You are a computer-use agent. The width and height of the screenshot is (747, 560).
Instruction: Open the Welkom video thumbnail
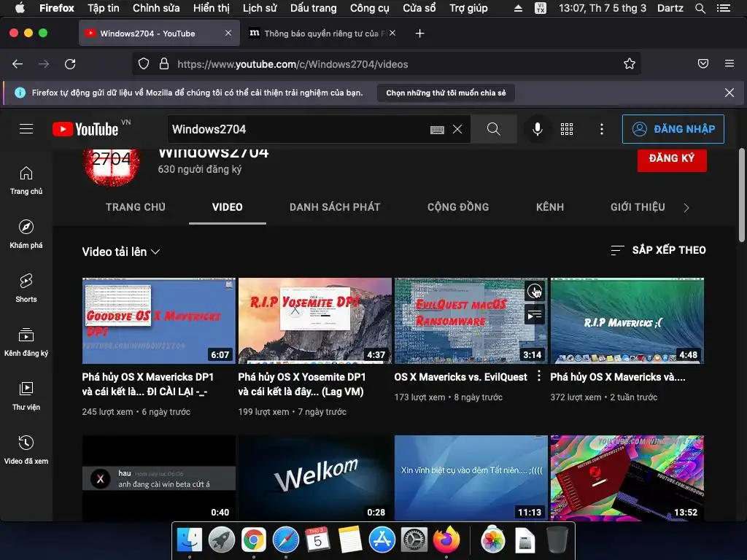tap(315, 478)
